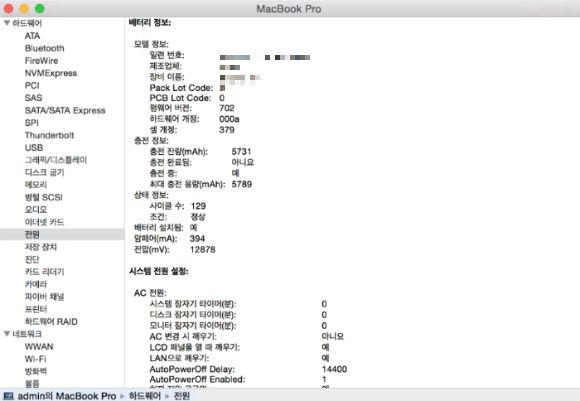
Task: Choose the PCI sidebar item
Action: 32,85
